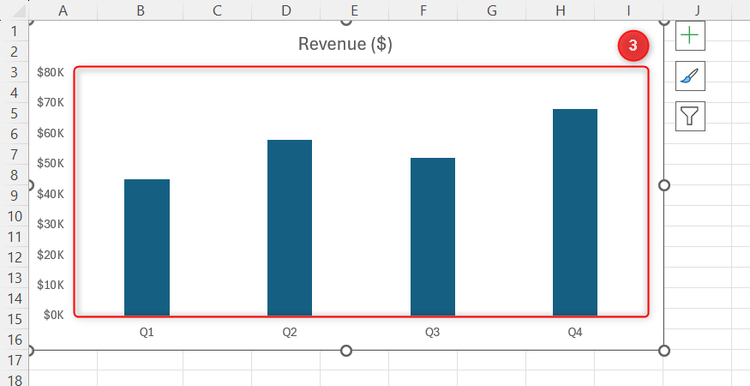Select the Q4 bar in the chart
The width and height of the screenshot is (750, 386).
tap(575, 212)
